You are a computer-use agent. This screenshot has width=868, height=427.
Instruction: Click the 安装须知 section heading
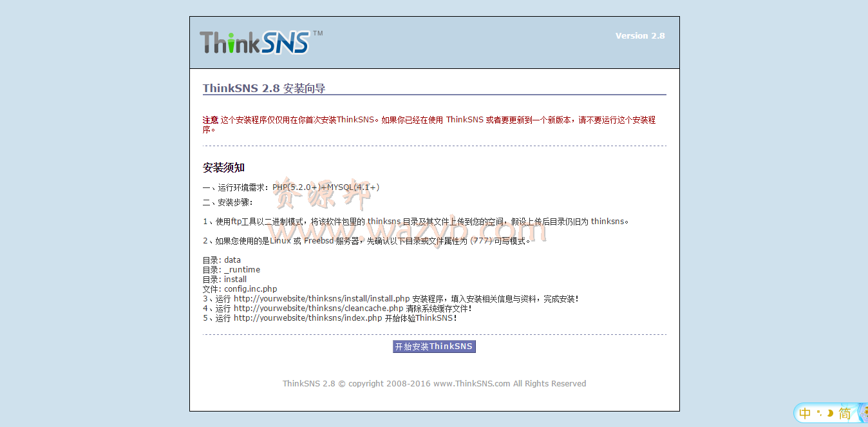(x=223, y=167)
